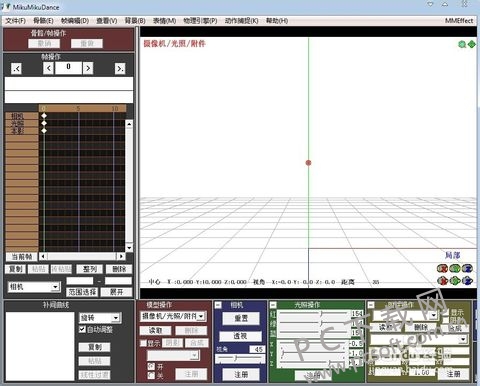Click the blue Z rotation axis icon
Screen dimensions: 480x386
(467, 269)
